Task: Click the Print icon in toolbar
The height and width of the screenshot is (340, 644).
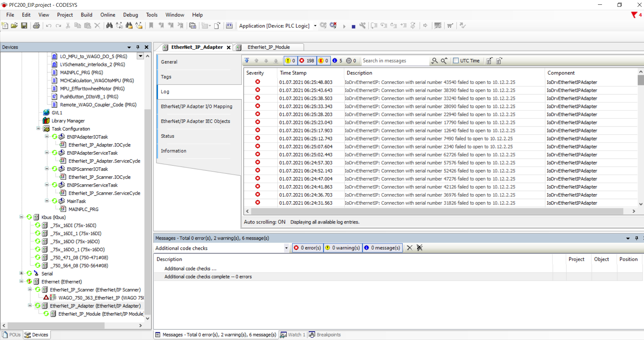Action: tap(36, 26)
